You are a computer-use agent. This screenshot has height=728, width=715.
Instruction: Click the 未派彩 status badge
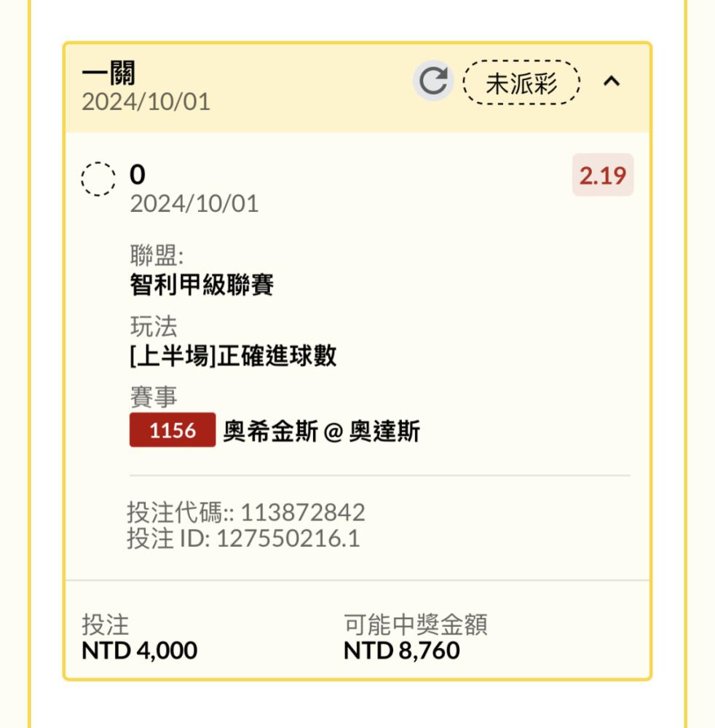521,83
